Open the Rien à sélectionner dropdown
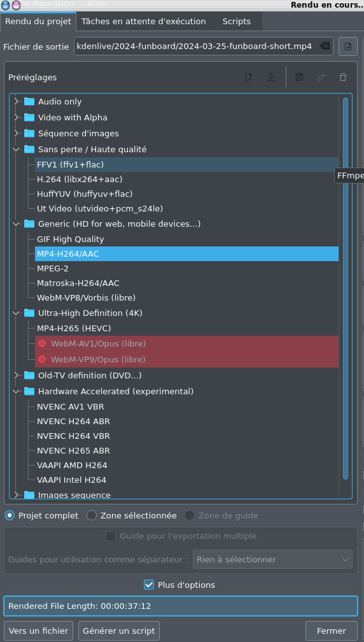This screenshot has height=642, width=364. 272,559
